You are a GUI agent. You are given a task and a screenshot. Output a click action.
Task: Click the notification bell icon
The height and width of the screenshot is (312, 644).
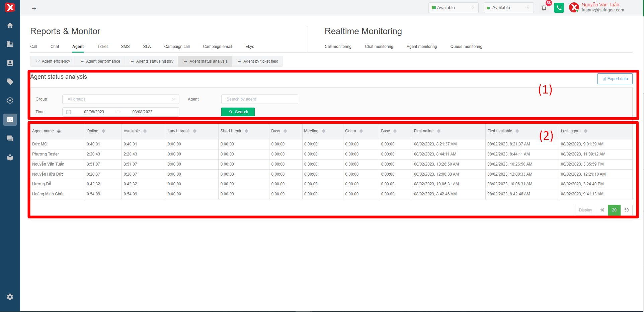544,8
